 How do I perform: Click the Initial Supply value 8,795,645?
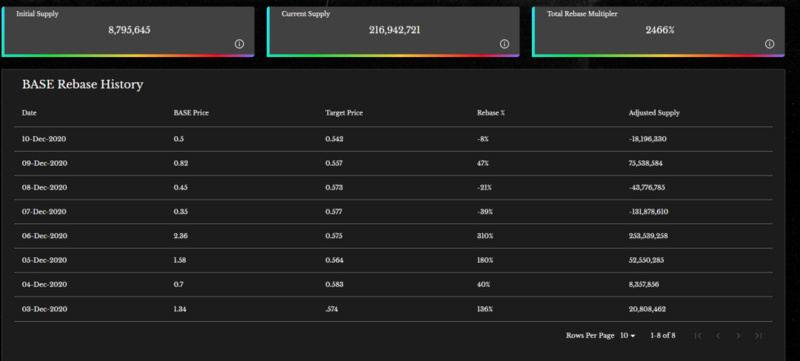129,30
